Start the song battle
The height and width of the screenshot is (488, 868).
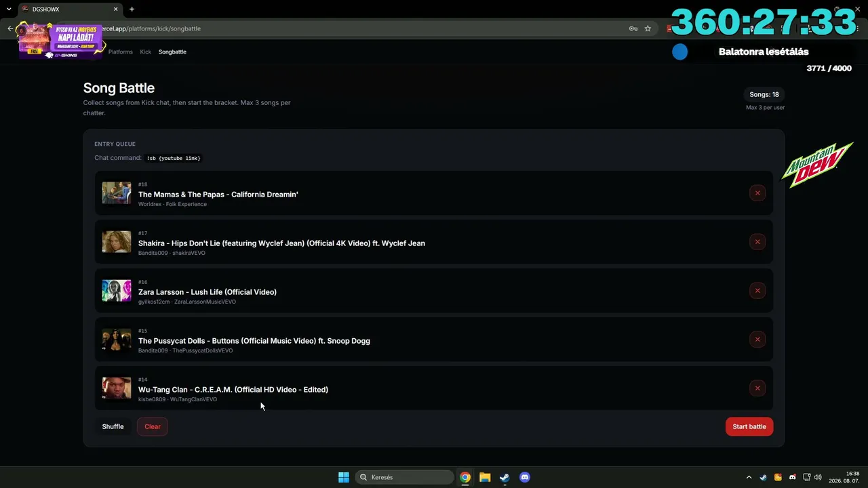coord(749,426)
